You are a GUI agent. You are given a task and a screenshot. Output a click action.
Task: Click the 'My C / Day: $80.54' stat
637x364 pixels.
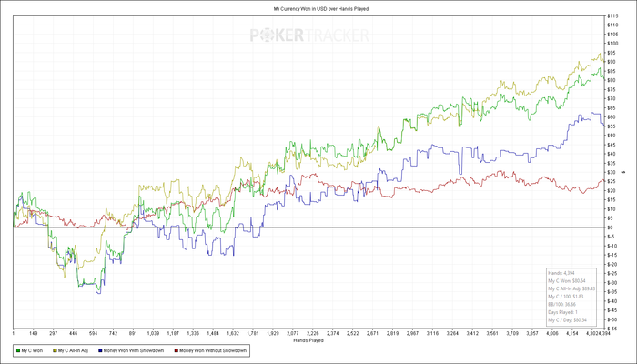click(568, 320)
